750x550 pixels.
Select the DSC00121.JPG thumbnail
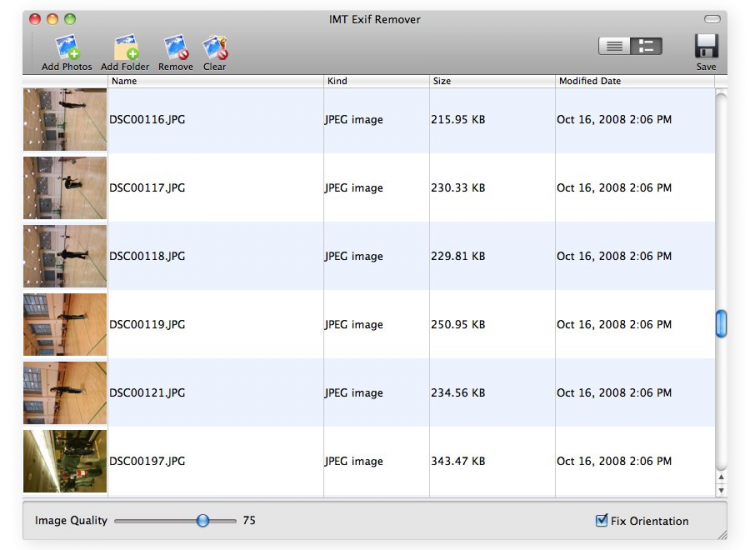tap(65, 393)
